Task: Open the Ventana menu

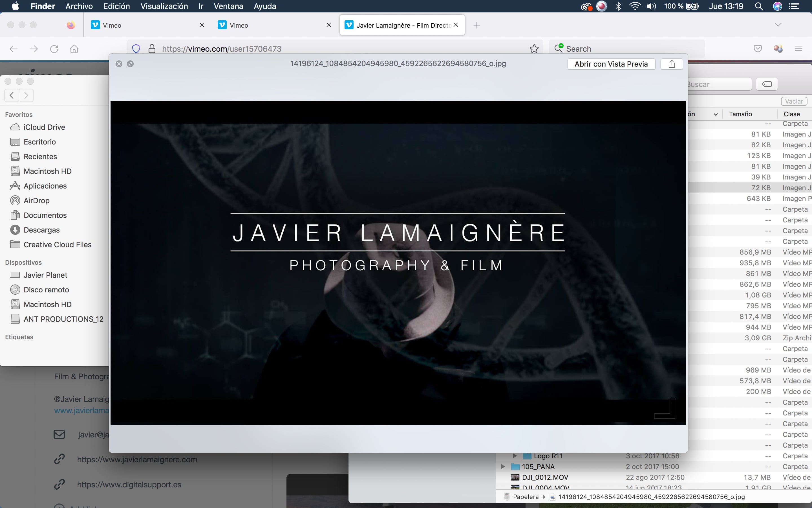Action: click(x=228, y=6)
